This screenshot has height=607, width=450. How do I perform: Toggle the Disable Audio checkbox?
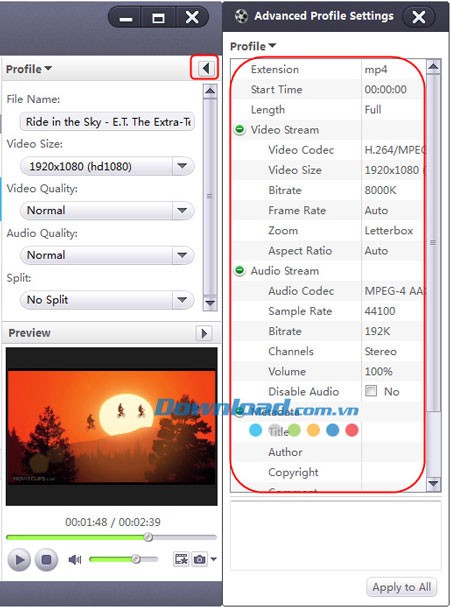point(371,391)
